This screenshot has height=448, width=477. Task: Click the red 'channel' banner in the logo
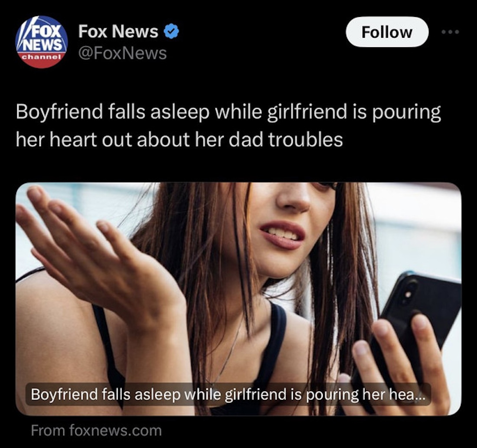[x=41, y=57]
